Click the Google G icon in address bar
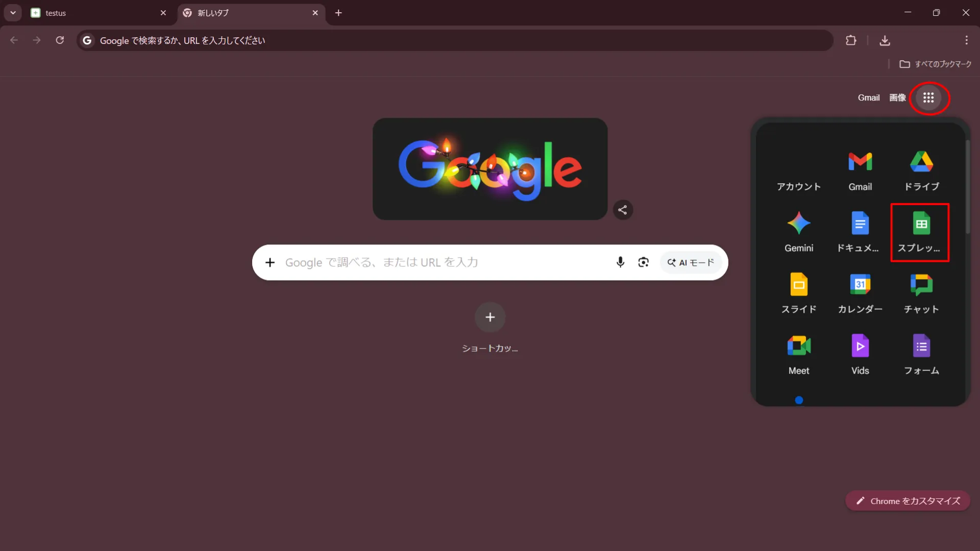Screen dimensions: 980x551 click(87, 40)
